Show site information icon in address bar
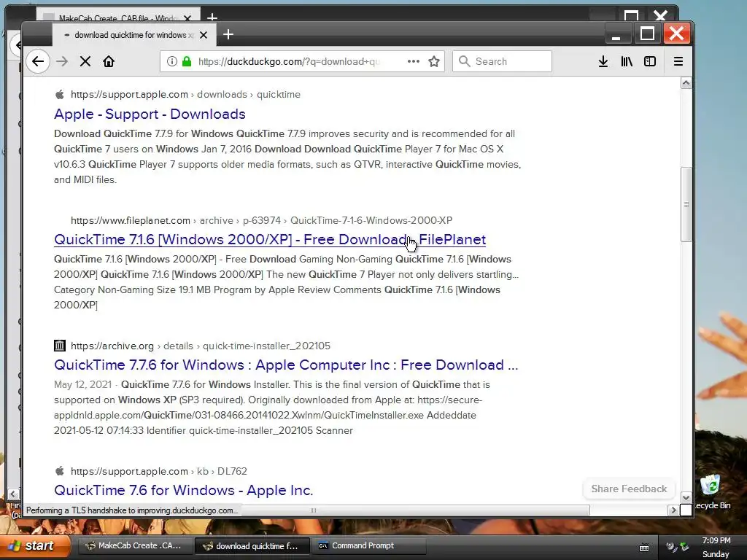 172,61
